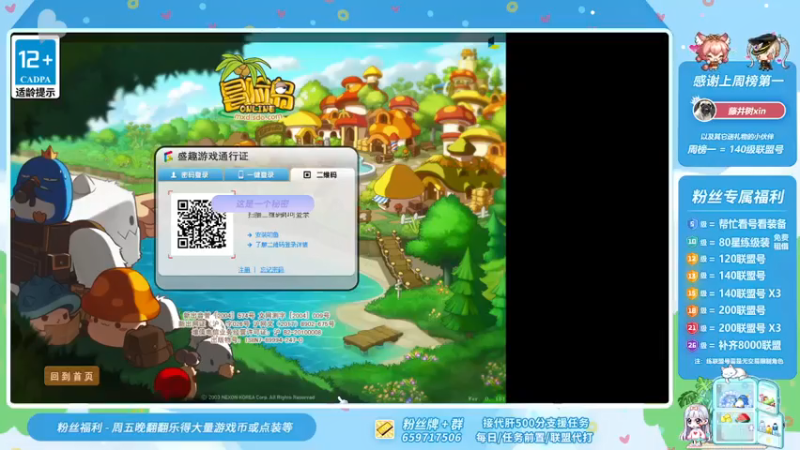Click the phone icon on 一键登录 tab

[x=240, y=174]
